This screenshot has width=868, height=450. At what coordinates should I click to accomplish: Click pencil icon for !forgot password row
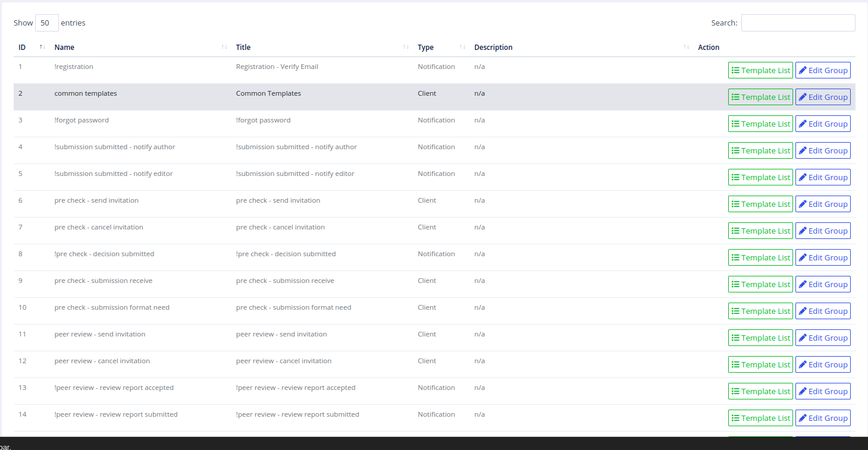pyautogui.click(x=803, y=124)
